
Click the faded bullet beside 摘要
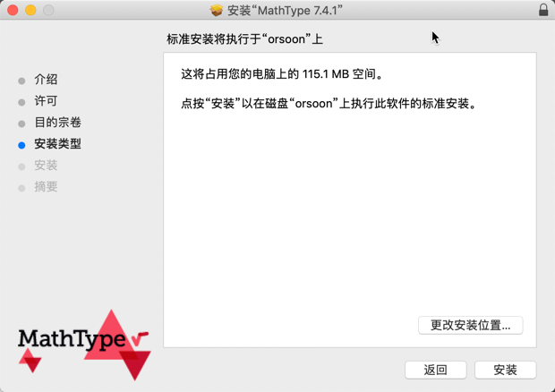21,188
